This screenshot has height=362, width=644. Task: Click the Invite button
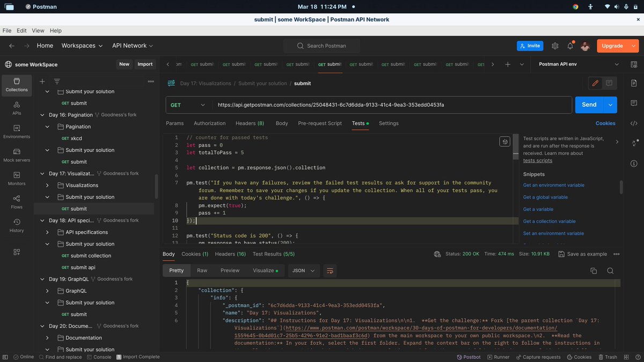530,46
